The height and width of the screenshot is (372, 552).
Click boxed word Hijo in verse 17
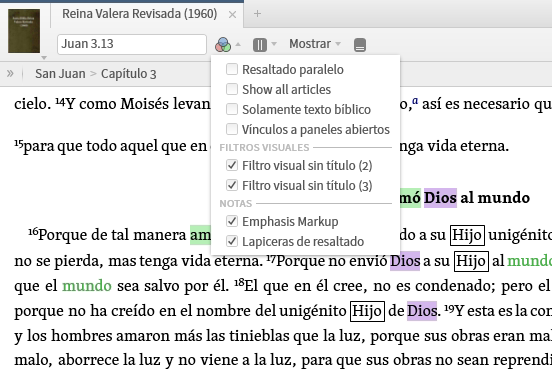tap(471, 261)
